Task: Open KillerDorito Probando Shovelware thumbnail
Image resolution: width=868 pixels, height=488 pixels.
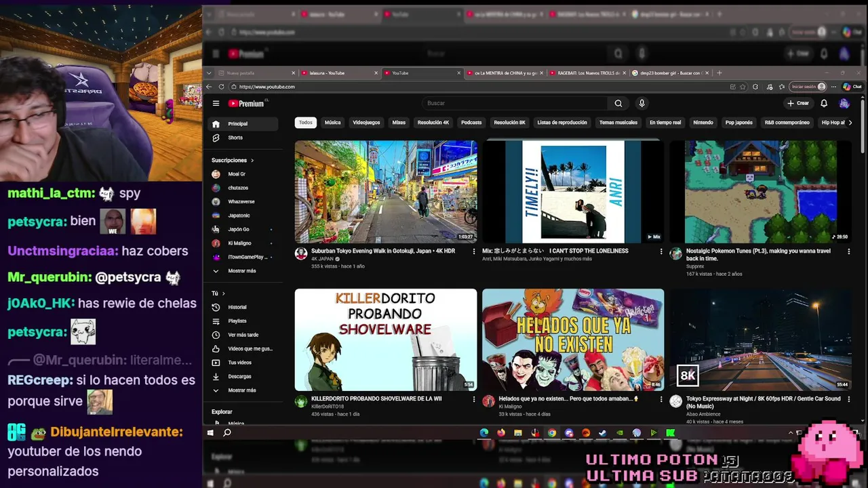Action: [386, 340]
